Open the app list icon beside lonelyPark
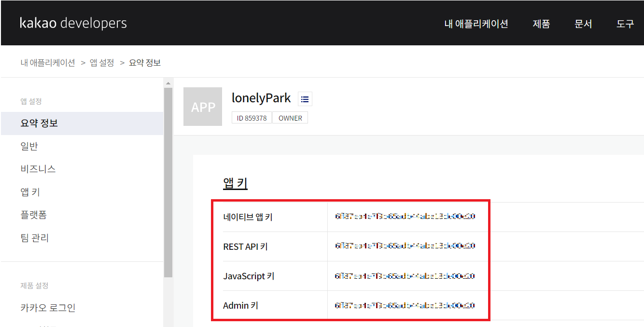 tap(305, 99)
